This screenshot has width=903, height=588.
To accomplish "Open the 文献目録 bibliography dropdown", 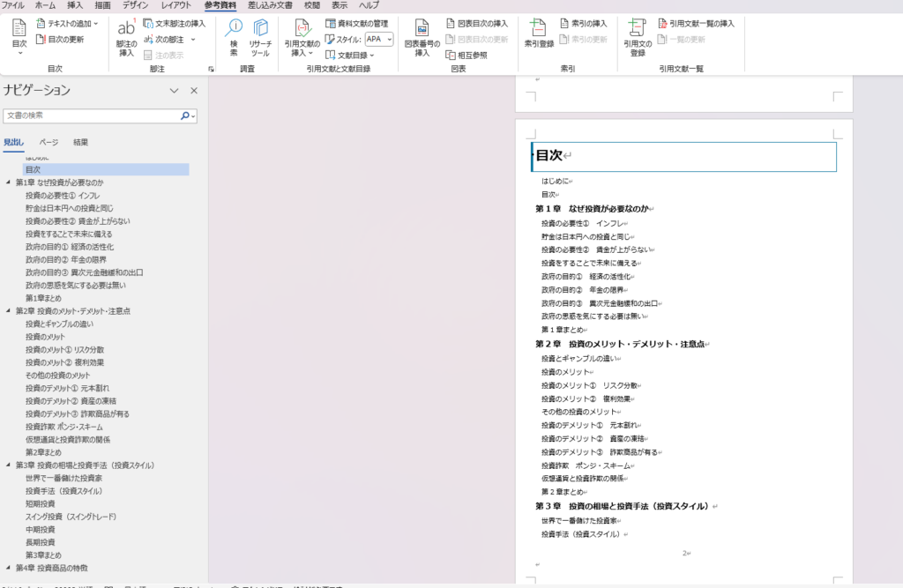I will [x=351, y=55].
